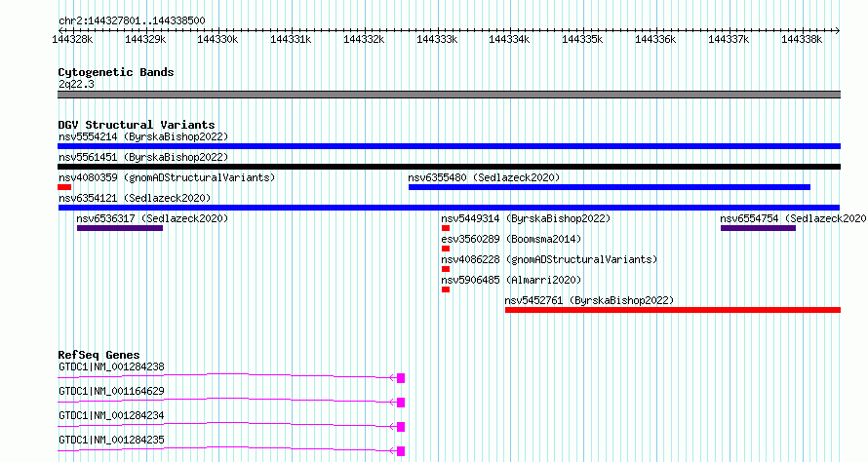
Task: Click the chr2:144327801..144338500 region label
Action: pyautogui.click(x=132, y=21)
